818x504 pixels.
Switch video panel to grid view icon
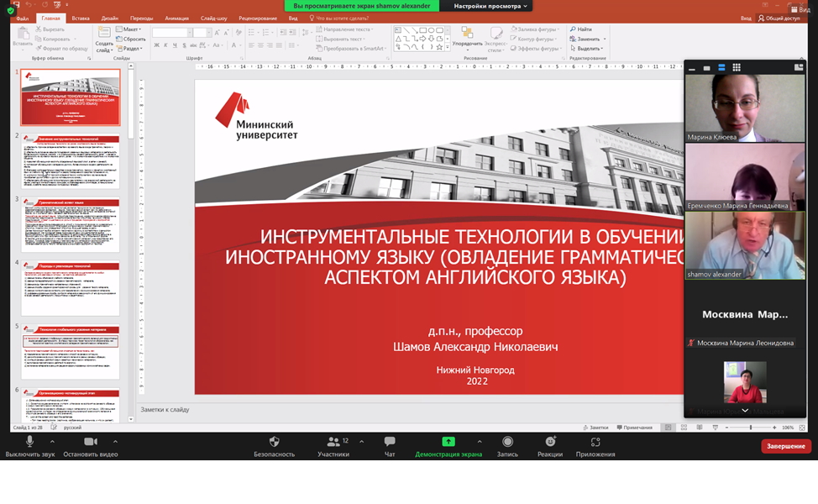(x=737, y=67)
